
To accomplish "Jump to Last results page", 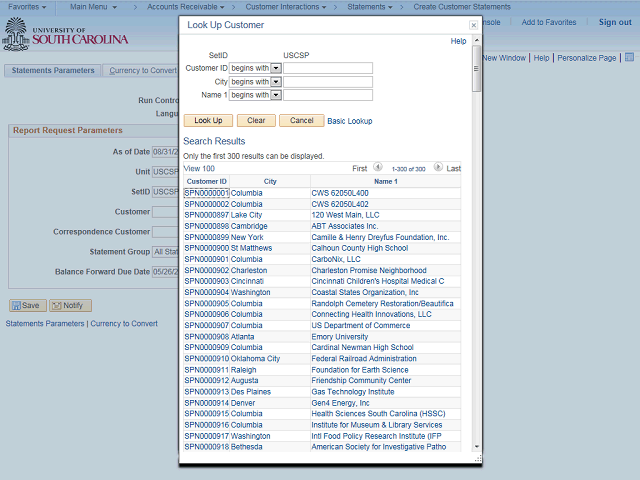I will [x=453, y=169].
